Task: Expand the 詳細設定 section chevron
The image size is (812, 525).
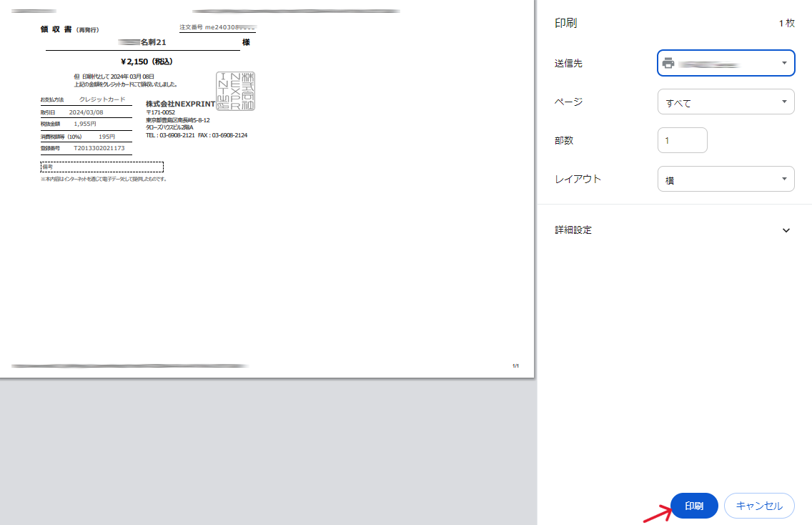Action: pos(786,230)
